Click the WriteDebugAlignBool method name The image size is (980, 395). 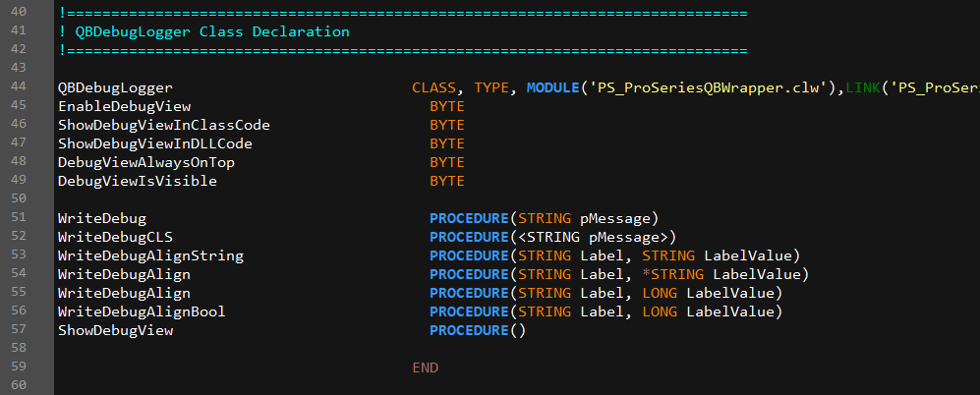pyautogui.click(x=142, y=311)
